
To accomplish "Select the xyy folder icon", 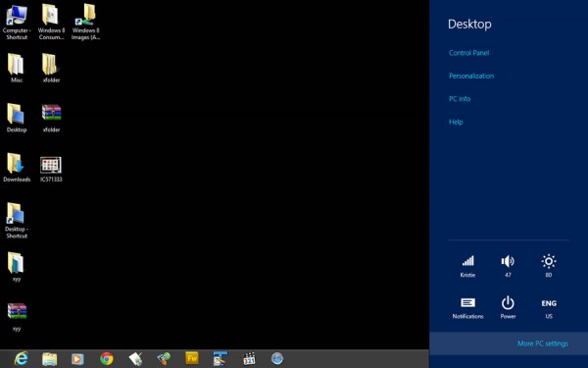I will [x=16, y=267].
